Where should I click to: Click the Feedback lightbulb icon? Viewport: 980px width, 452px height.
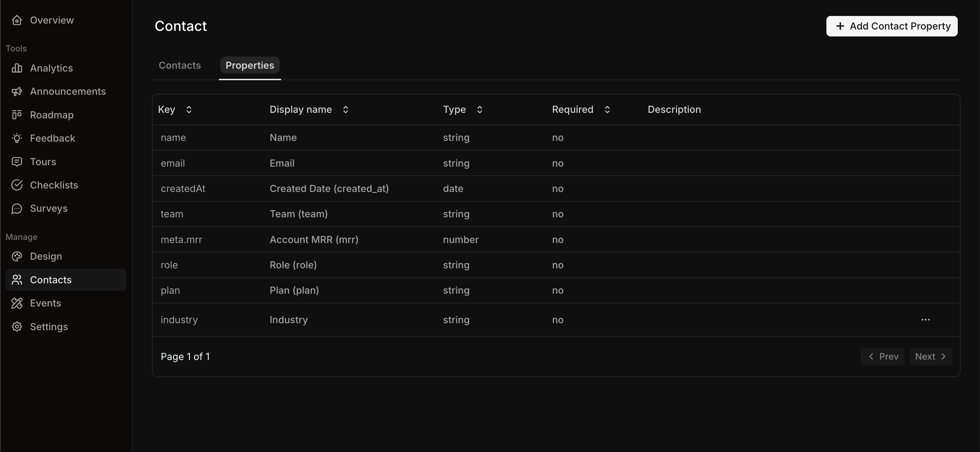pos(17,139)
